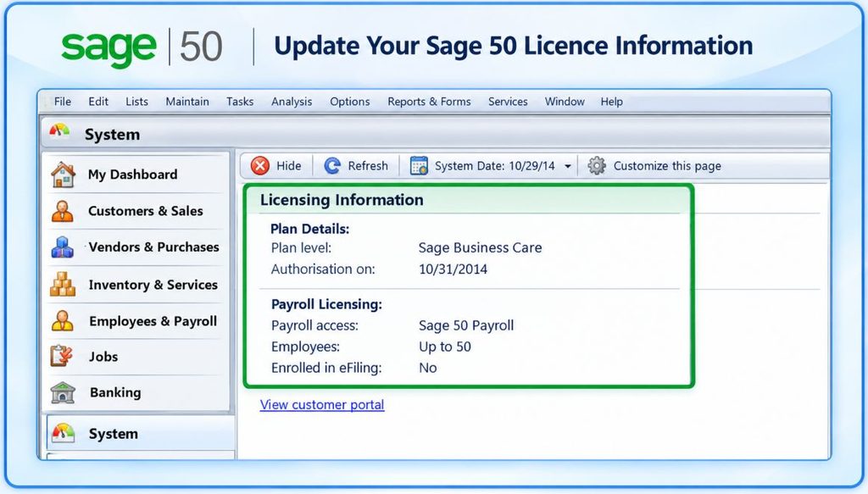Open the Window menu
The width and height of the screenshot is (868, 494).
[565, 101]
